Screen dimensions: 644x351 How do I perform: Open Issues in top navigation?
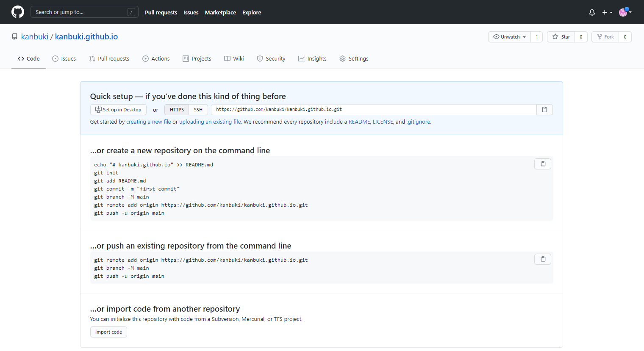coord(191,12)
